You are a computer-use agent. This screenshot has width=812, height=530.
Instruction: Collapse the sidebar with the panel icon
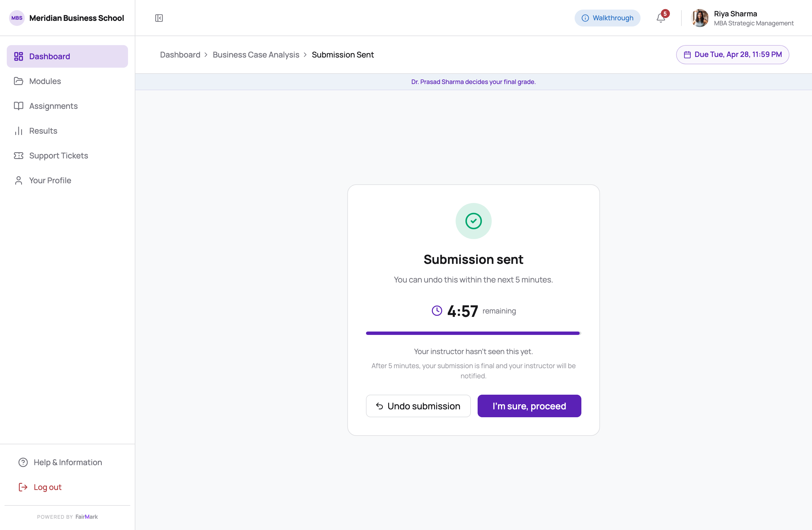[x=159, y=18]
